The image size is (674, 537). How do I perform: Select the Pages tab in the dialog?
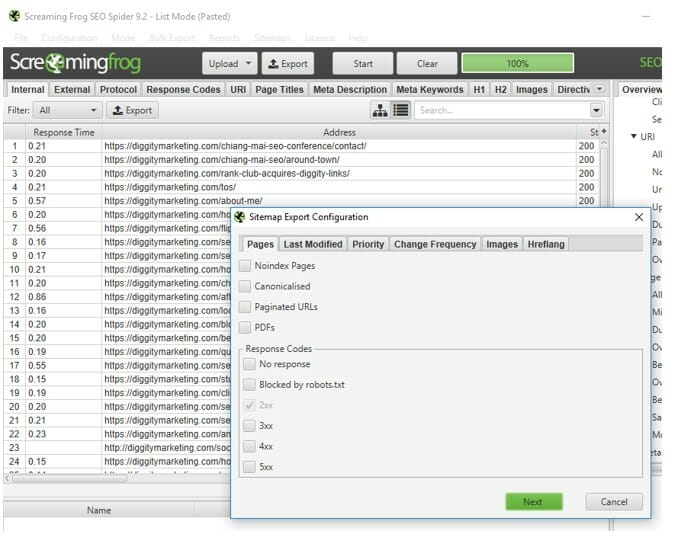(x=260, y=244)
